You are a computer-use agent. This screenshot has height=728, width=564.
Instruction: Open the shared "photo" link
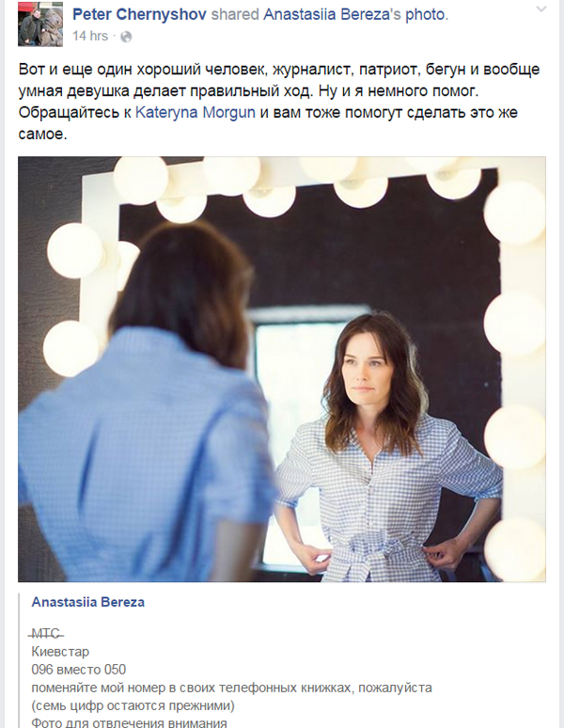pos(425,15)
